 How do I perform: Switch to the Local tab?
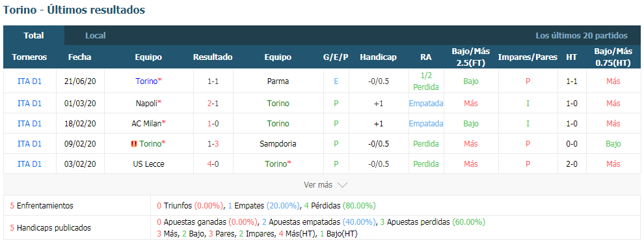coord(95,36)
